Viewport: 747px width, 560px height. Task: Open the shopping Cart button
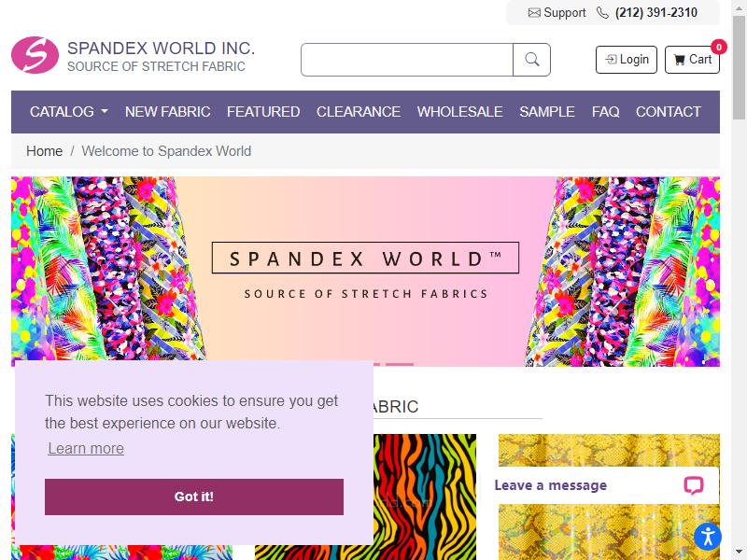pyautogui.click(x=692, y=60)
